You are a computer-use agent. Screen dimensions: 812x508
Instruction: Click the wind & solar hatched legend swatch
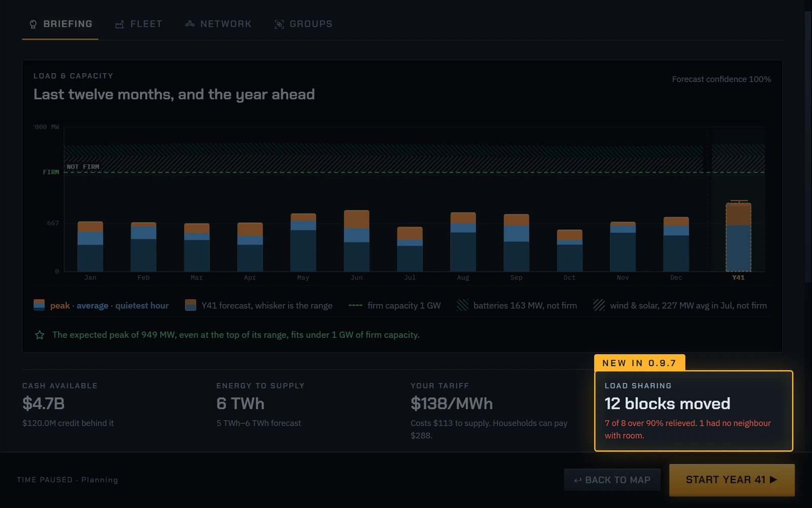599,305
